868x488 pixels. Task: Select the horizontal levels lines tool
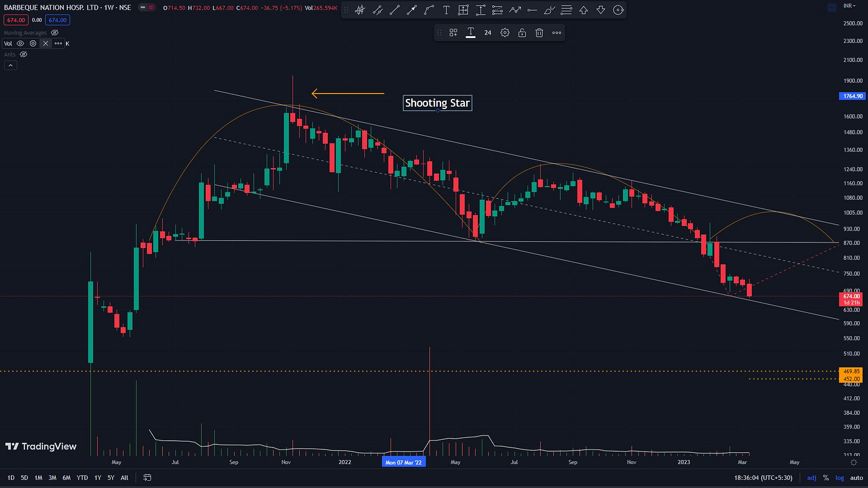pos(567,10)
